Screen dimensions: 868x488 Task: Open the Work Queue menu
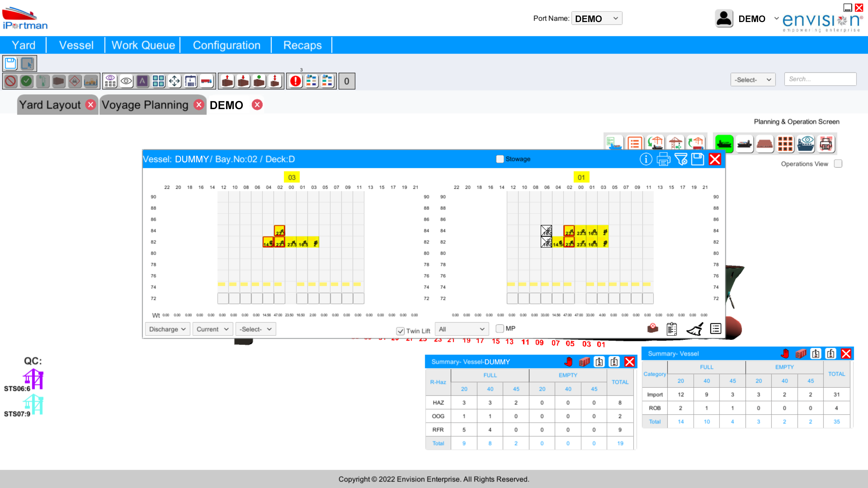[143, 45]
